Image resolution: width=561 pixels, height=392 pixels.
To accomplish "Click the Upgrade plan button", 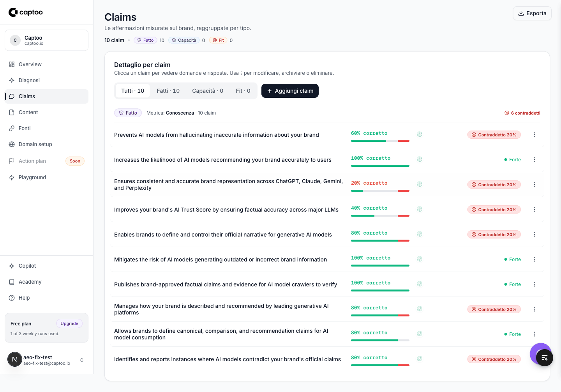I will 69,323.
